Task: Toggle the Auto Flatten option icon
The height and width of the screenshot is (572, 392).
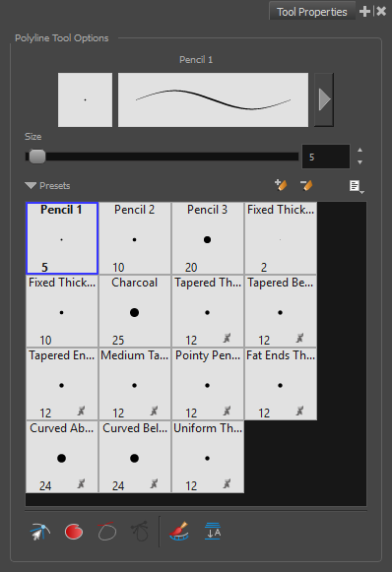Action: [x=213, y=532]
